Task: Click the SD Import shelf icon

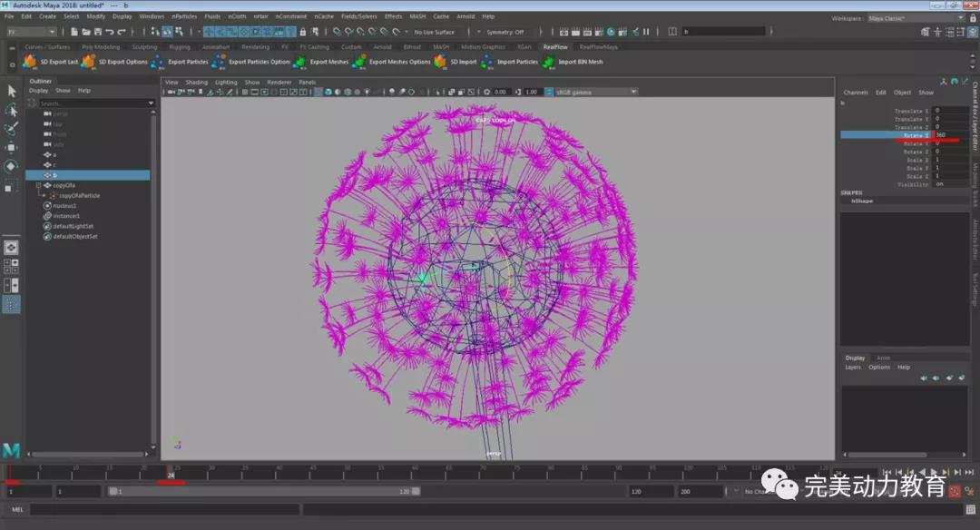Action: point(440,62)
